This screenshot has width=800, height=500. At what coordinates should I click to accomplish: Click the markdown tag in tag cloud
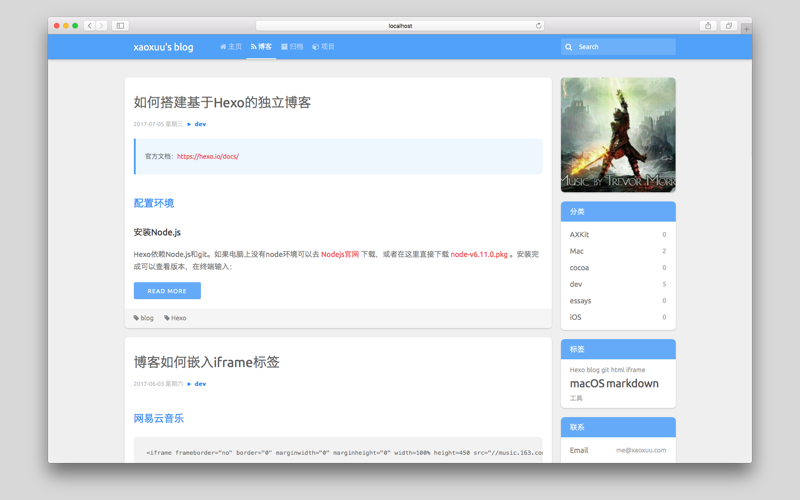click(x=633, y=384)
